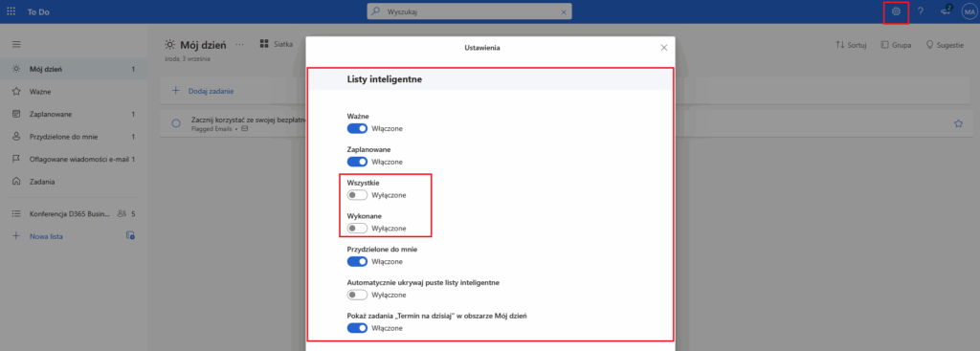Clear the search box with the X icon

coord(563,11)
